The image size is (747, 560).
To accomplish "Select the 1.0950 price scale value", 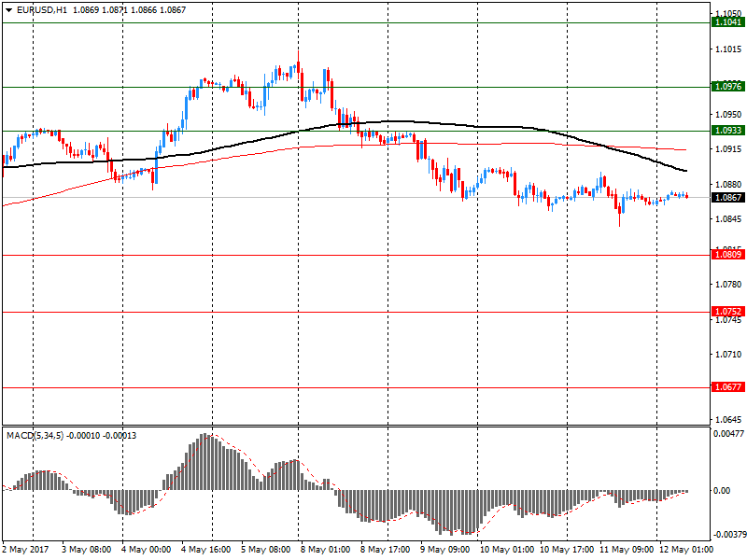I will point(728,114).
